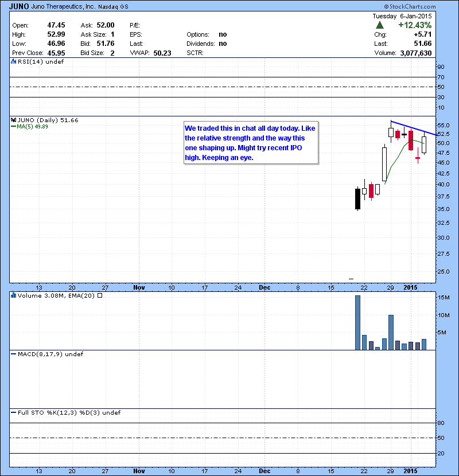Click the Bid price 51.76
Image resolution: width=459 pixels, height=476 pixels.
tap(106, 44)
